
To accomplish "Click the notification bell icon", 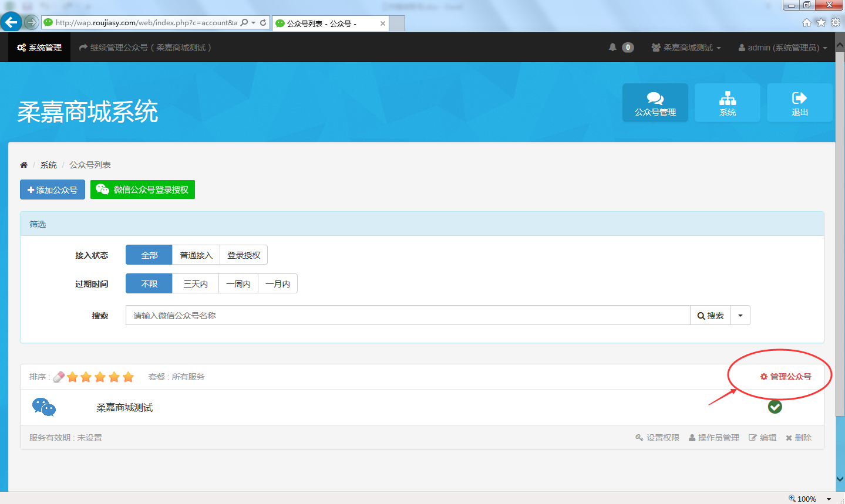I will click(612, 48).
